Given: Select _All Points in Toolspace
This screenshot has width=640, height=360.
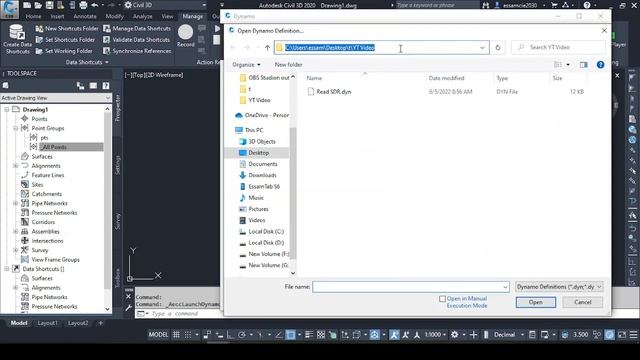Looking at the screenshot, I should click(54, 147).
